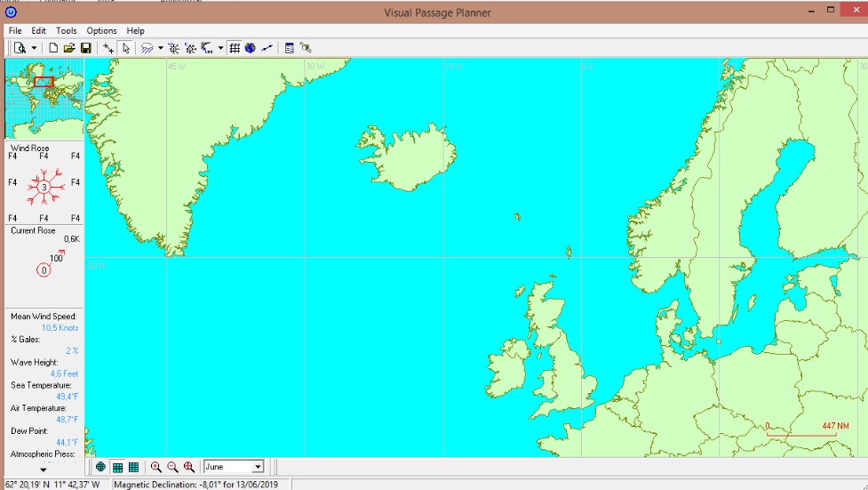
Task: Click the coordinates readout in status bar
Action: [52, 485]
